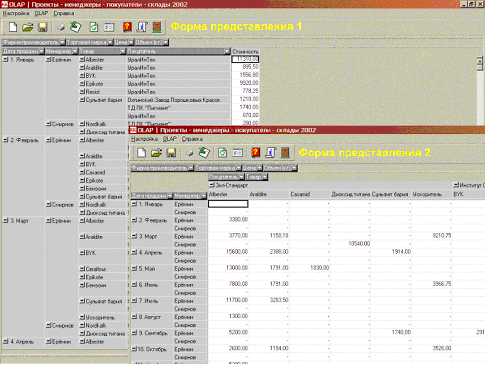Collapse Смирнов under 2. Февраль in Form 1
This screenshot has width=486, height=365.
click(49, 205)
